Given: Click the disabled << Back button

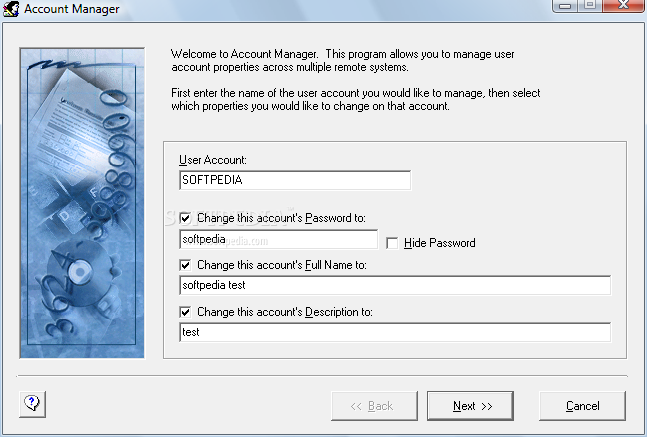Looking at the screenshot, I should [x=374, y=406].
